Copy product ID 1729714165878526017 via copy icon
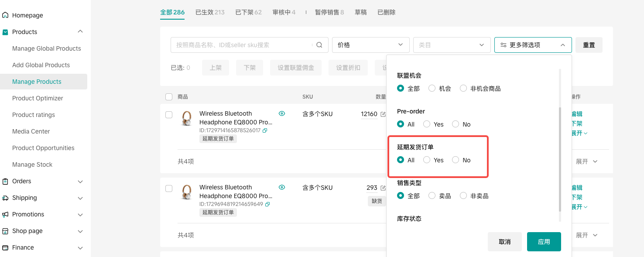The image size is (644, 257). [x=265, y=130]
